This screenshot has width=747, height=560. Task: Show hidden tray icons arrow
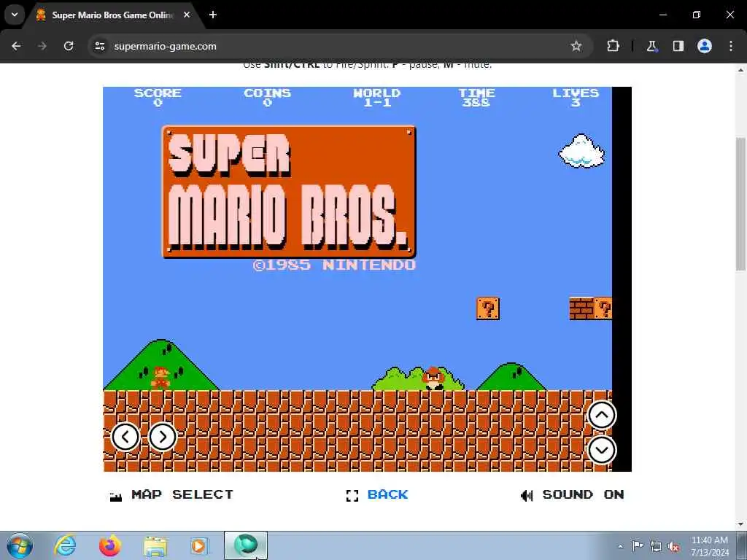point(620,546)
